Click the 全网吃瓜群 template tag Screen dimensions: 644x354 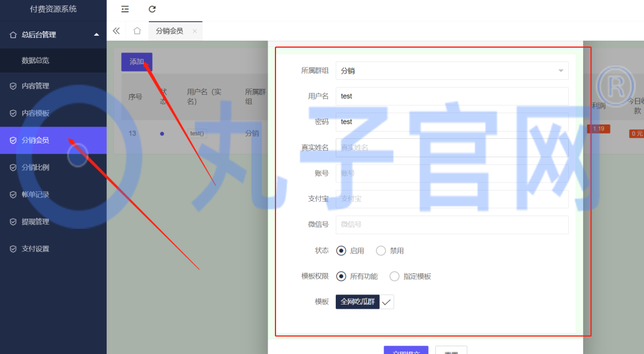[x=356, y=302]
